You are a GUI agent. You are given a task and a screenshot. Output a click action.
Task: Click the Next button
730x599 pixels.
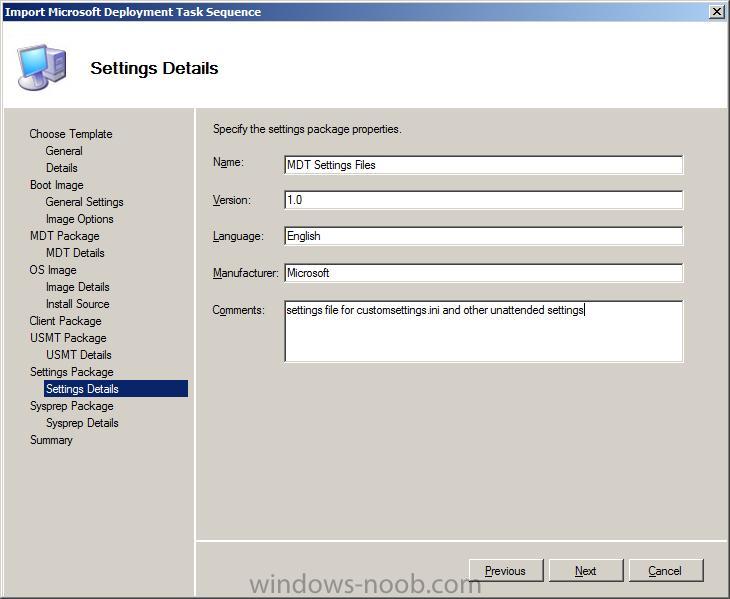pos(586,571)
